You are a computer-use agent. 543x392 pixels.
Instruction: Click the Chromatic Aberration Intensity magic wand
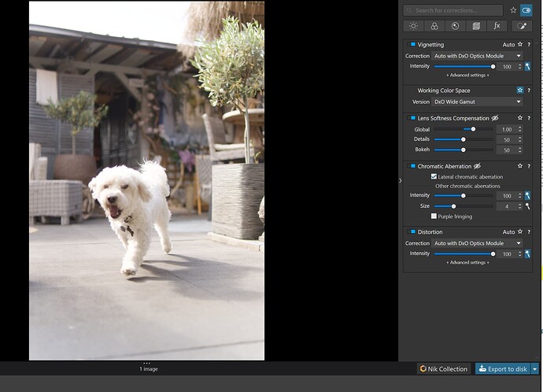(527, 196)
